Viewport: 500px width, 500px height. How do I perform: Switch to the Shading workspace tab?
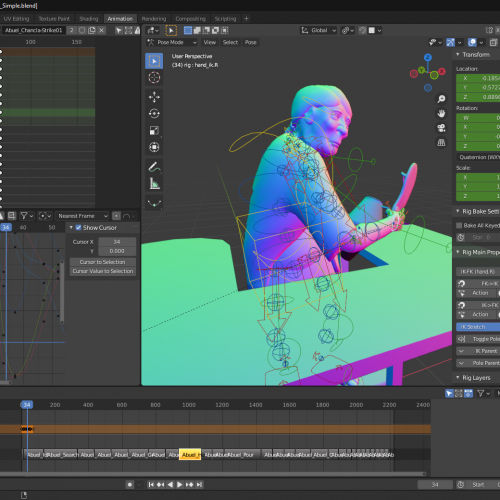tap(89, 19)
